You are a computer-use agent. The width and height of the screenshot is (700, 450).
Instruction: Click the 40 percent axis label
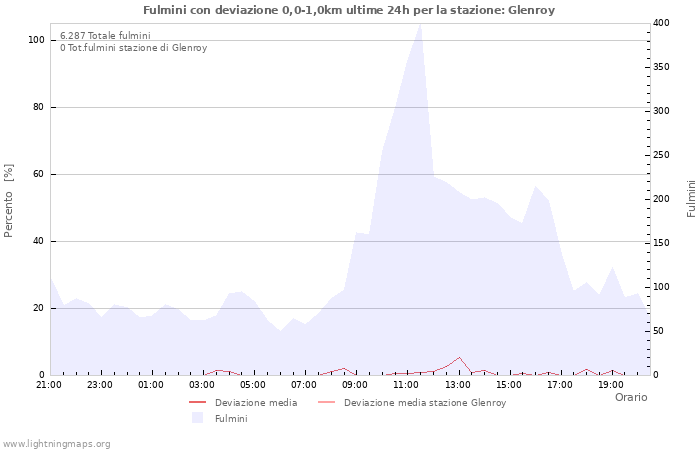click(38, 241)
